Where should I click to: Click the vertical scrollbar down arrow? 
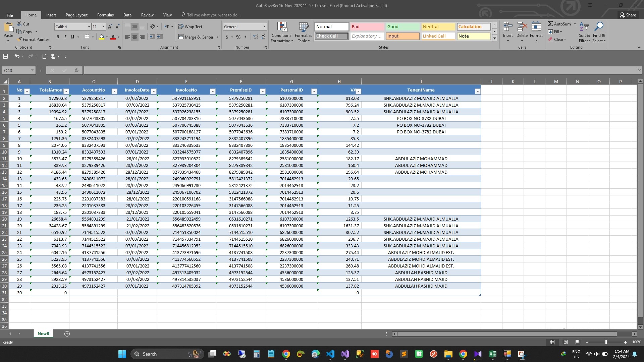[640, 327]
